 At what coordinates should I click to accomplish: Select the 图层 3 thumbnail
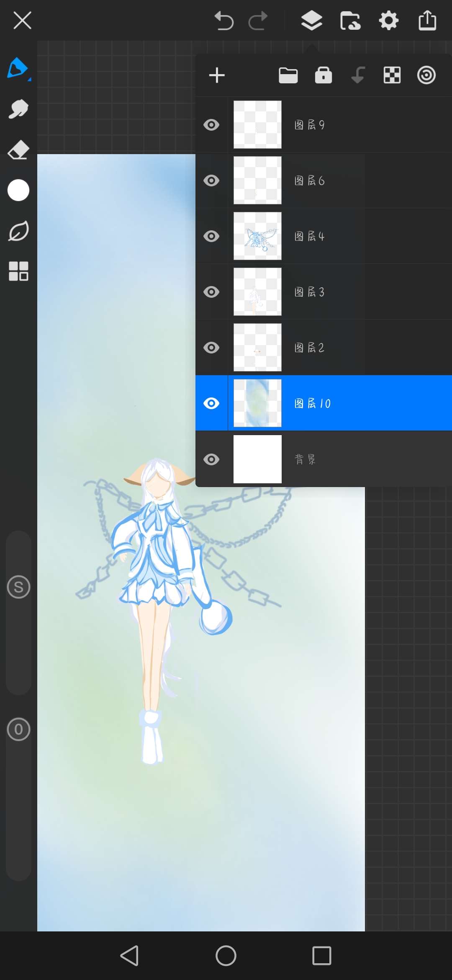(257, 292)
